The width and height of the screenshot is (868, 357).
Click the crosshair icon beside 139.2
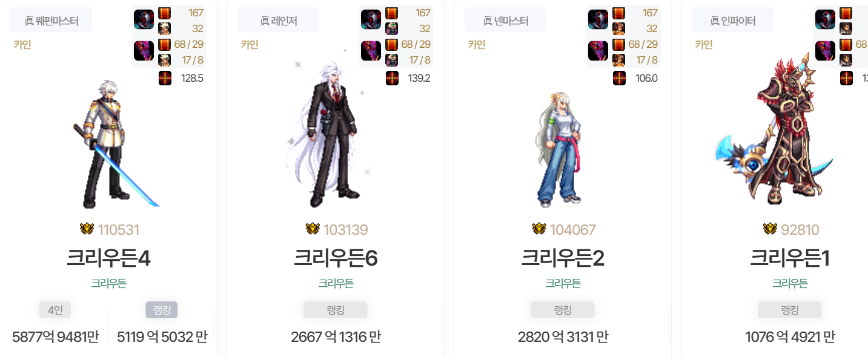point(393,78)
